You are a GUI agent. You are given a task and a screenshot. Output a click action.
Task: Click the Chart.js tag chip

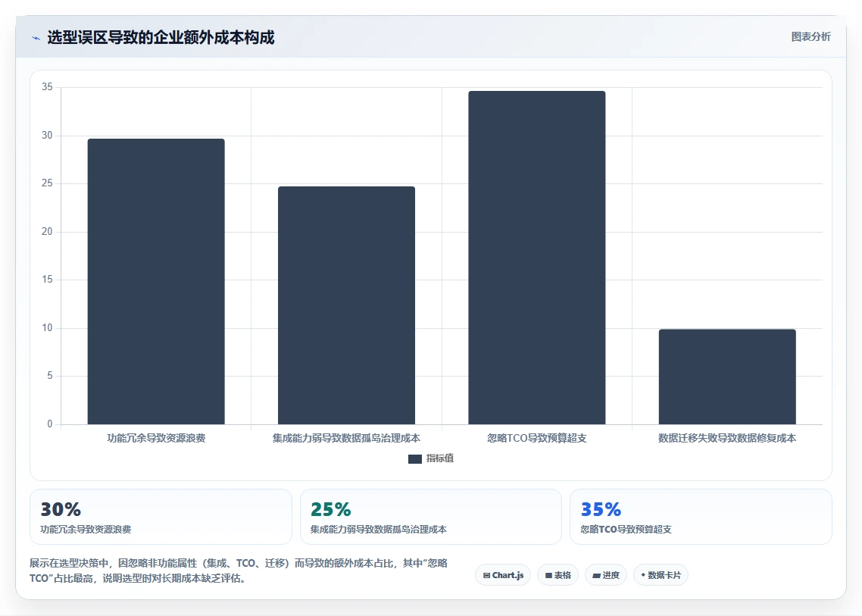503,575
